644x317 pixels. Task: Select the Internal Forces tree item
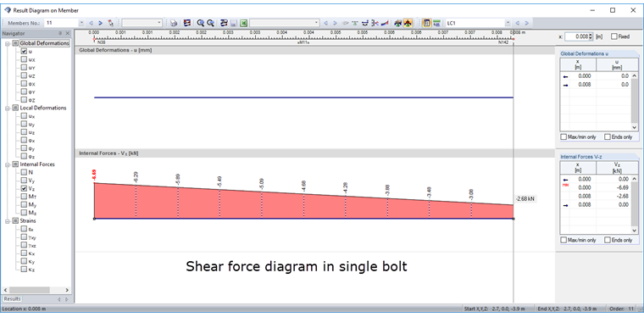tap(37, 164)
